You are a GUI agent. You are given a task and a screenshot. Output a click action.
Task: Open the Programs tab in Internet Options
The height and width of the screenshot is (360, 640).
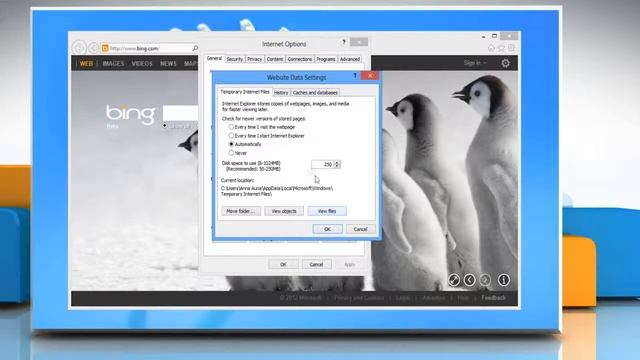click(326, 59)
